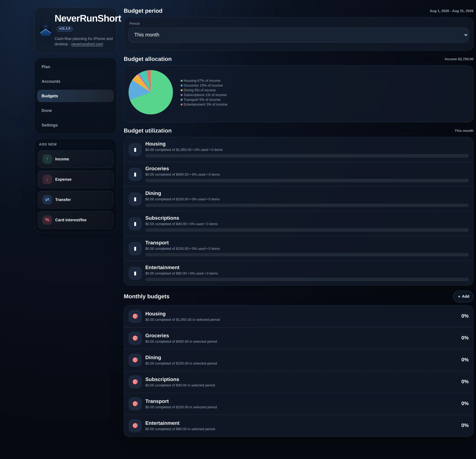Click Groceries monthly budget target icon
Screen dimensions: 476x459
[135, 338]
